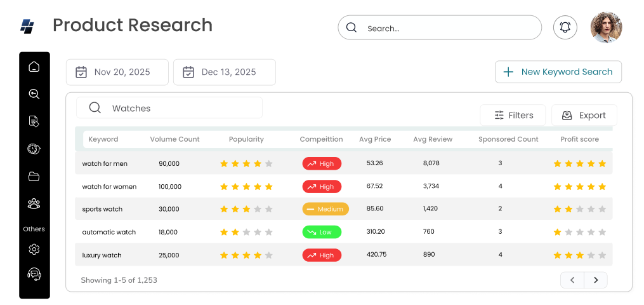Open the folder icon in the sidebar
This screenshot has height=305, width=644.
[34, 176]
